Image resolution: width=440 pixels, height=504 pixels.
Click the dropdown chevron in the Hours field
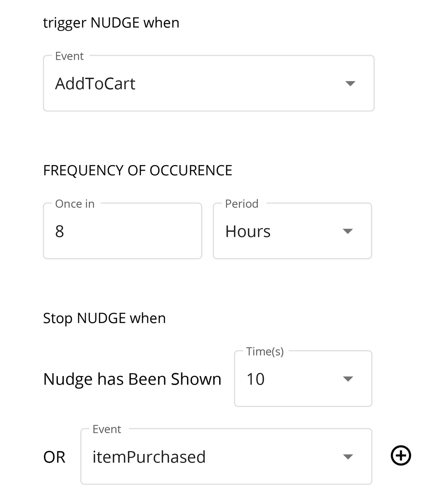pyautogui.click(x=348, y=231)
